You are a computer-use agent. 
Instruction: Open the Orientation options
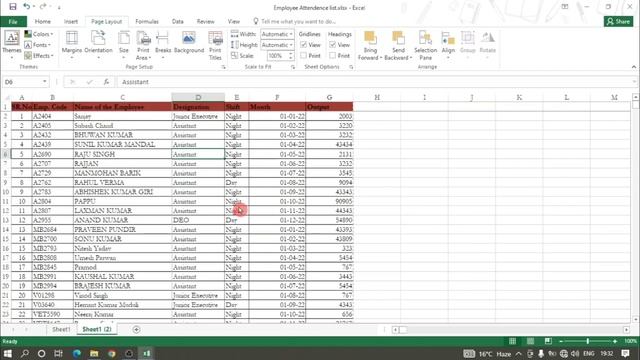coord(98,45)
